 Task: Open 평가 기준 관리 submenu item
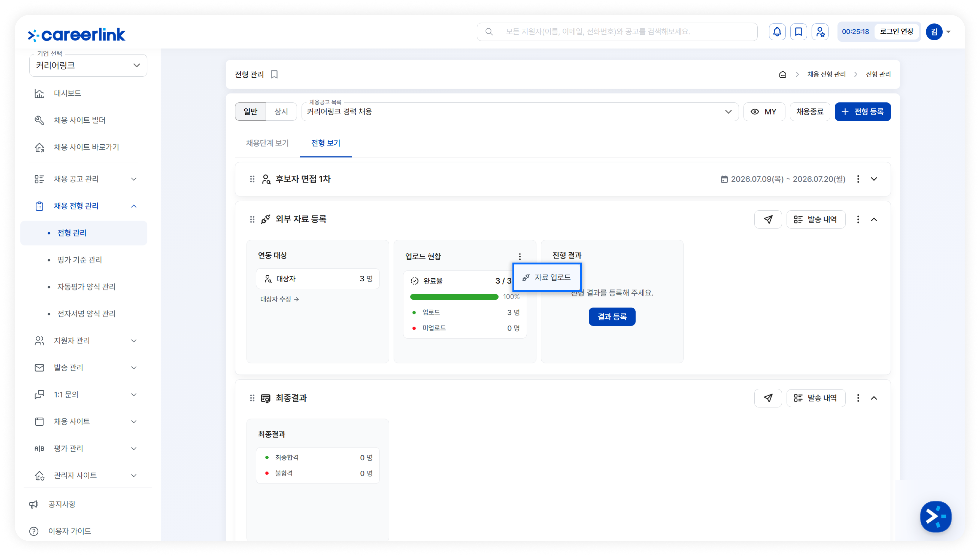point(79,260)
